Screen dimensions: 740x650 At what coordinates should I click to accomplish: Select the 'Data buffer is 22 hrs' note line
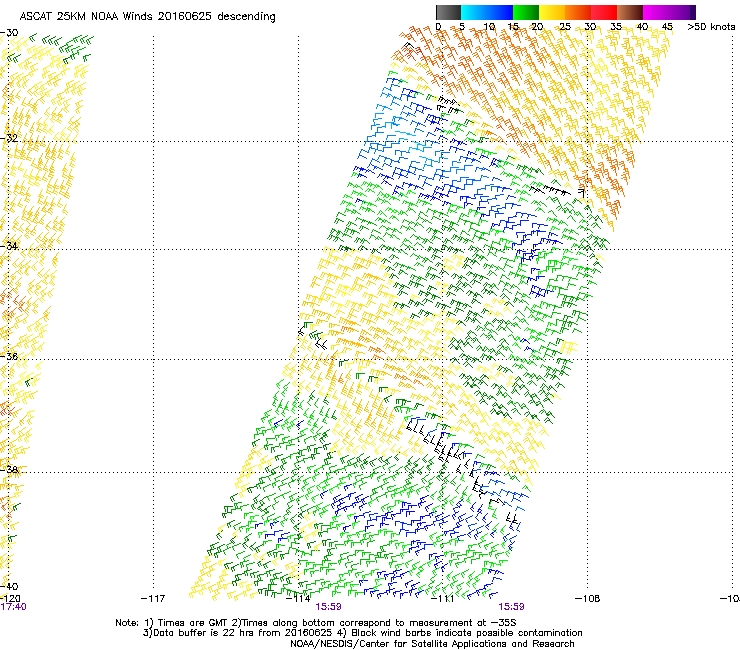[362, 633]
